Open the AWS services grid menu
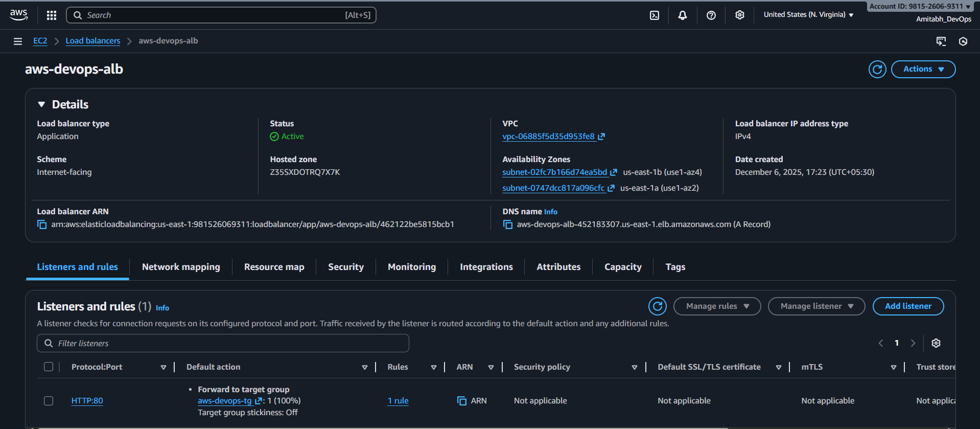Viewport: 980px width, 429px height. (52, 15)
